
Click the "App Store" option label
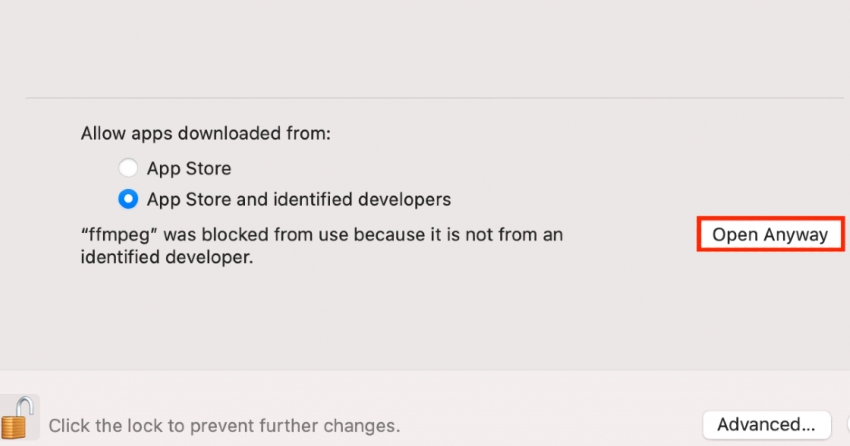pos(189,169)
